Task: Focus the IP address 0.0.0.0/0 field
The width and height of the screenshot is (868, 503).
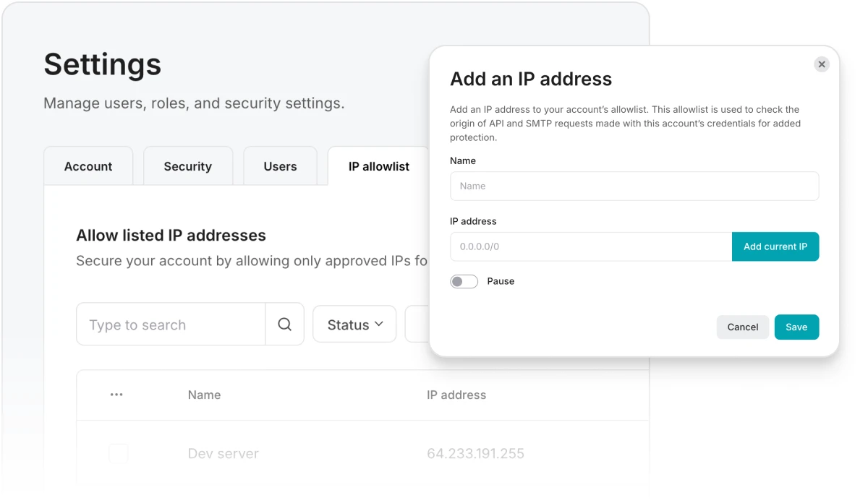Action: [x=591, y=246]
